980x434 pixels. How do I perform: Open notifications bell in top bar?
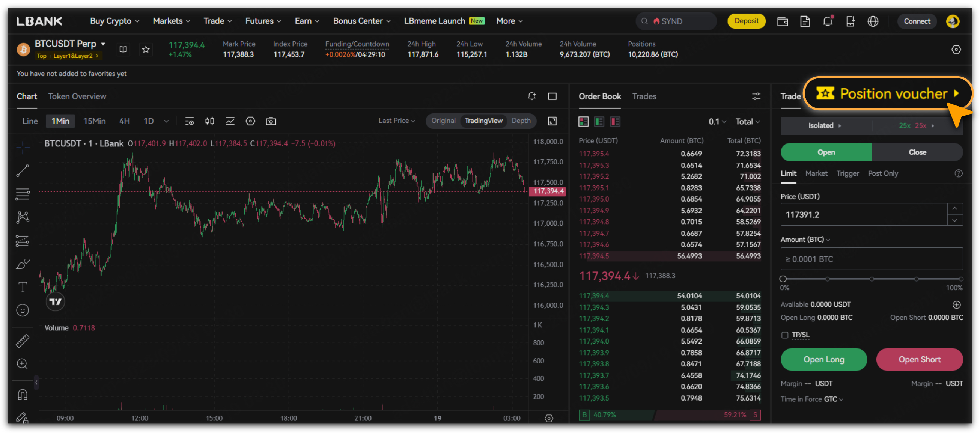click(x=828, y=21)
